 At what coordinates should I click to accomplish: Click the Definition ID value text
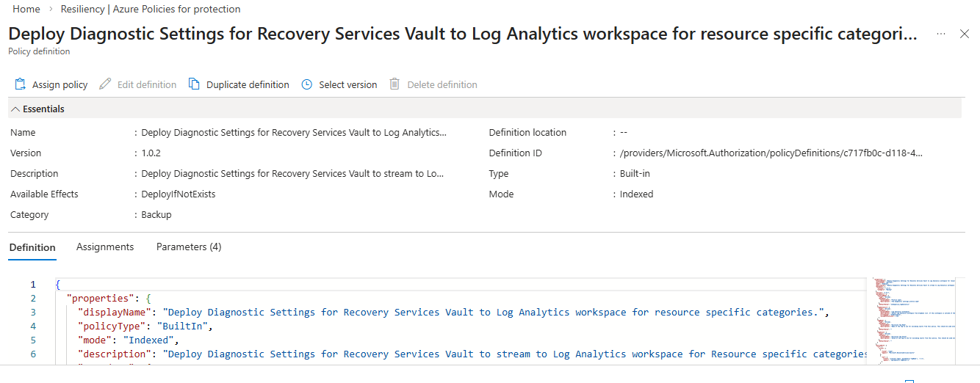click(x=771, y=153)
